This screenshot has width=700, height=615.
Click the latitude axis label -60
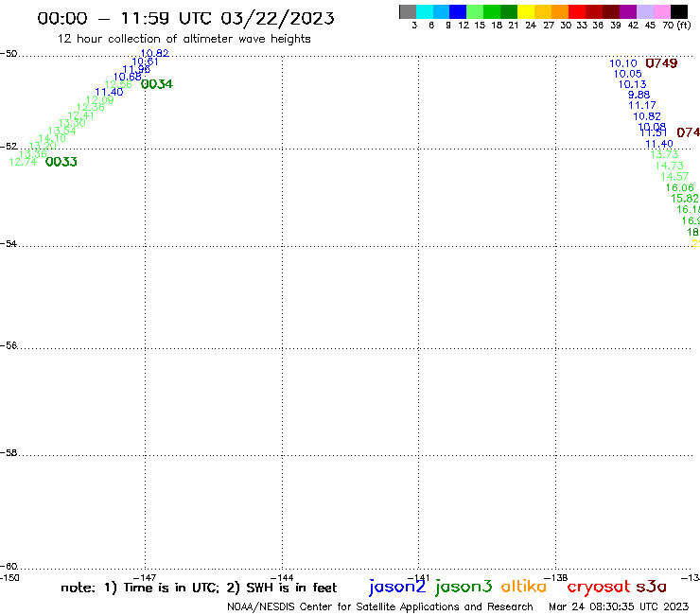(x=9, y=567)
